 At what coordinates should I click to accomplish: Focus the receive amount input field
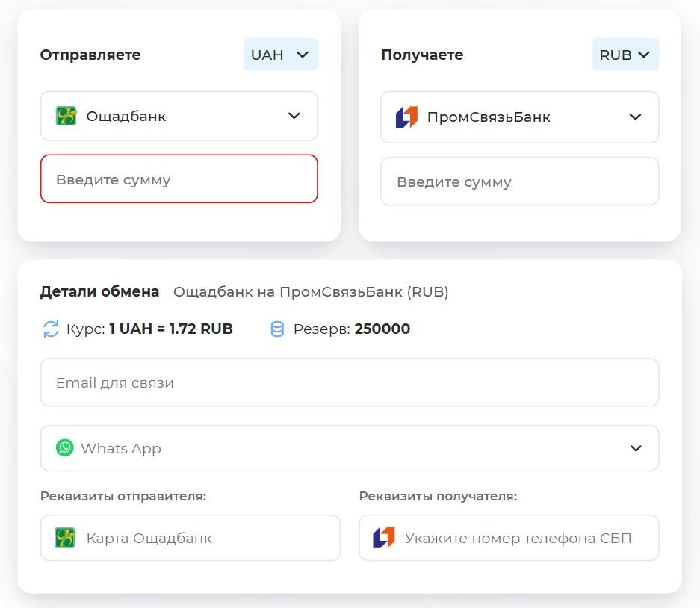519,182
